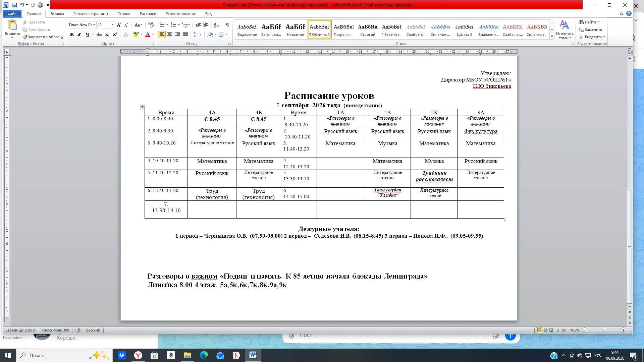This screenshot has width=644, height=362.
Task: Click the tab stop selector at ruler corner
Action: tap(7, 52)
